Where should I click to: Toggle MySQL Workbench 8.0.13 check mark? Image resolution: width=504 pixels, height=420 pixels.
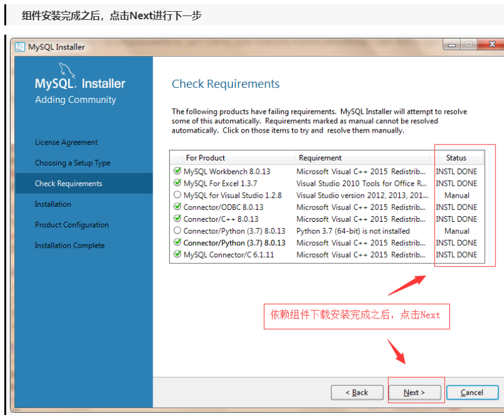point(177,171)
